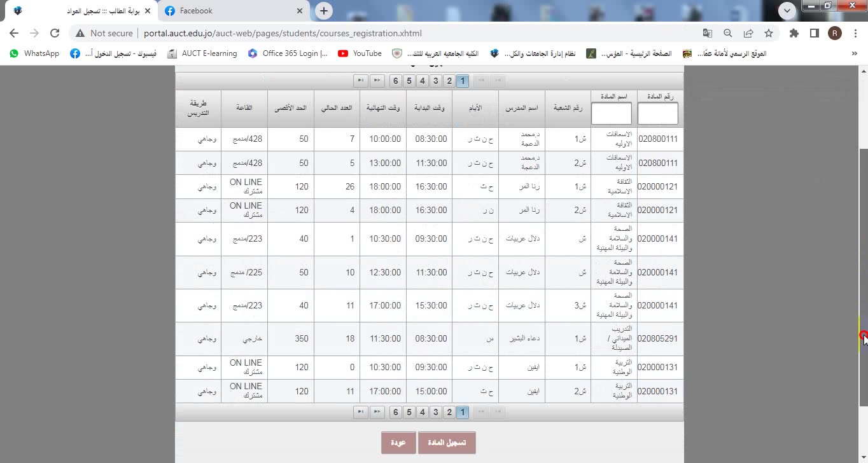This screenshot has height=463, width=868.
Task: Go to next page in paginator below table
Action: [377, 412]
